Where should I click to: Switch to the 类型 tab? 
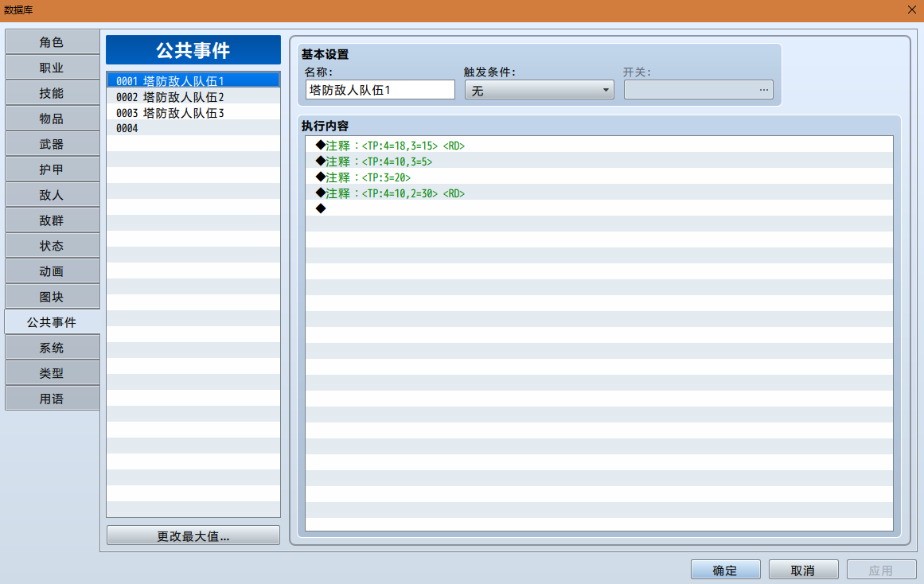(x=52, y=373)
